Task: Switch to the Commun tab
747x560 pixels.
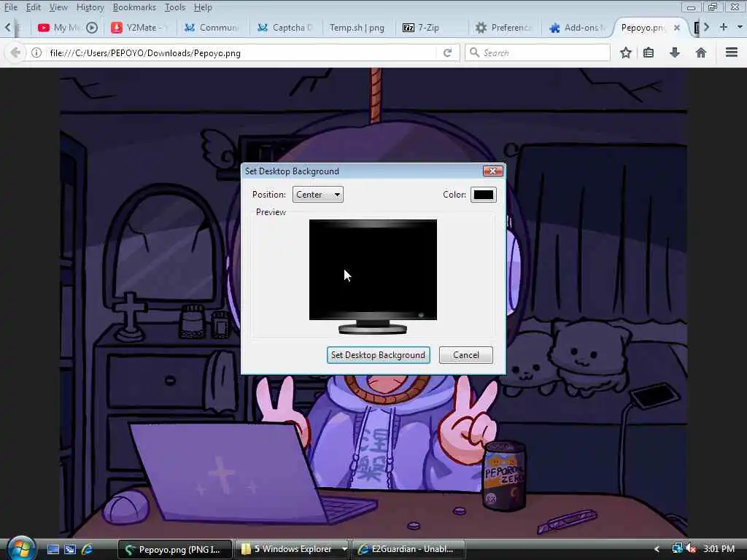Action: pyautogui.click(x=212, y=28)
